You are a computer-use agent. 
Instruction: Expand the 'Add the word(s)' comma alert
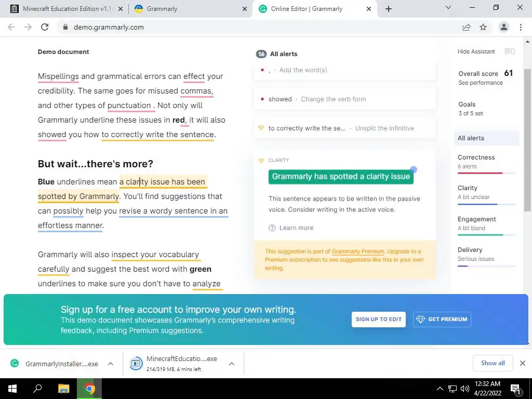tap(345, 70)
